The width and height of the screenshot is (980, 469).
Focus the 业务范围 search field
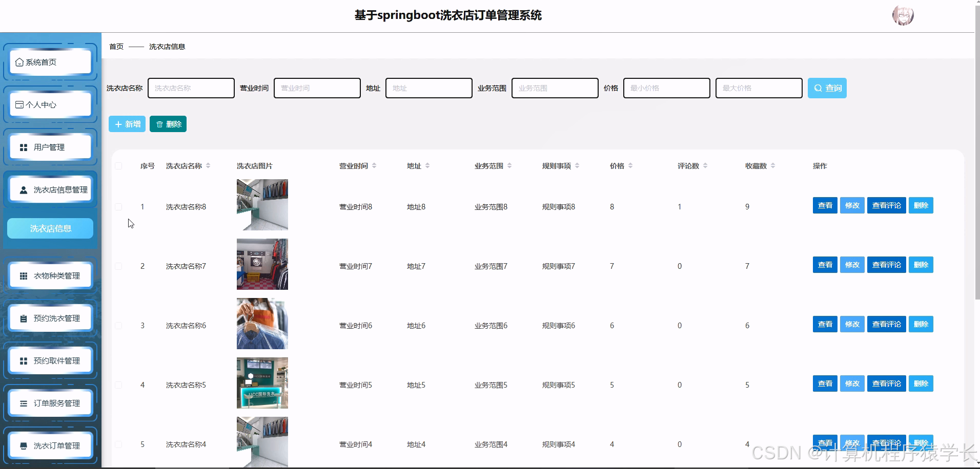555,88
